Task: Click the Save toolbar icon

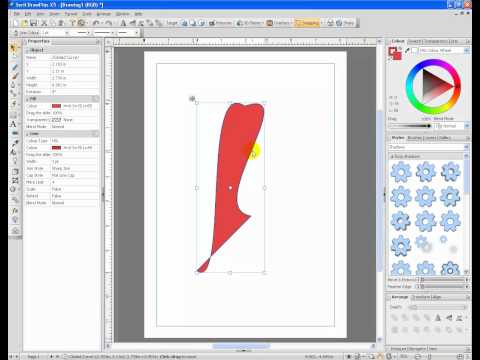Action: tap(34, 23)
